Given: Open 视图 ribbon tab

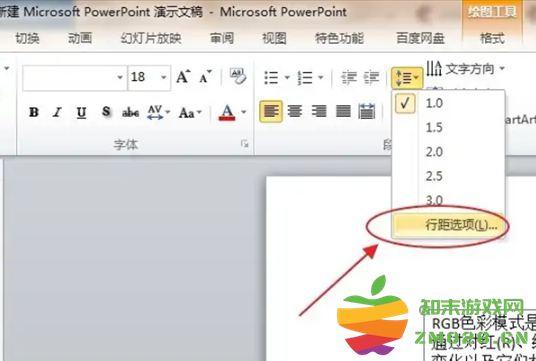Looking at the screenshot, I should (274, 38).
